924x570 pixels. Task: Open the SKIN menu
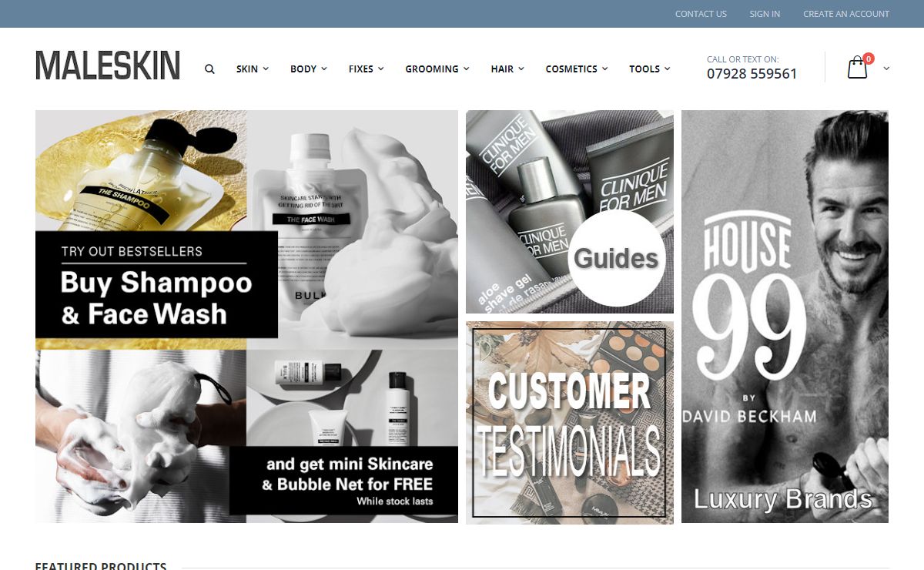[247, 69]
